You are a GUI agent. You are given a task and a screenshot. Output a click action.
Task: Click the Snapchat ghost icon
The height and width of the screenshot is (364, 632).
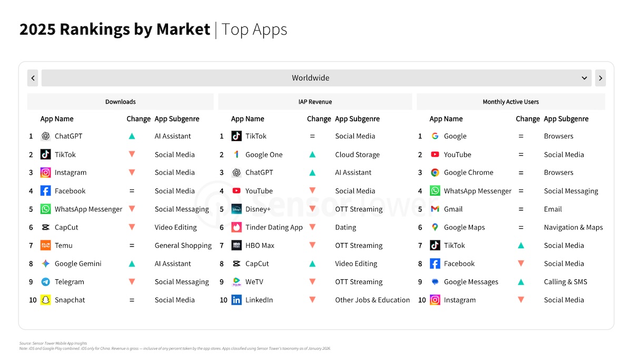tap(46, 300)
